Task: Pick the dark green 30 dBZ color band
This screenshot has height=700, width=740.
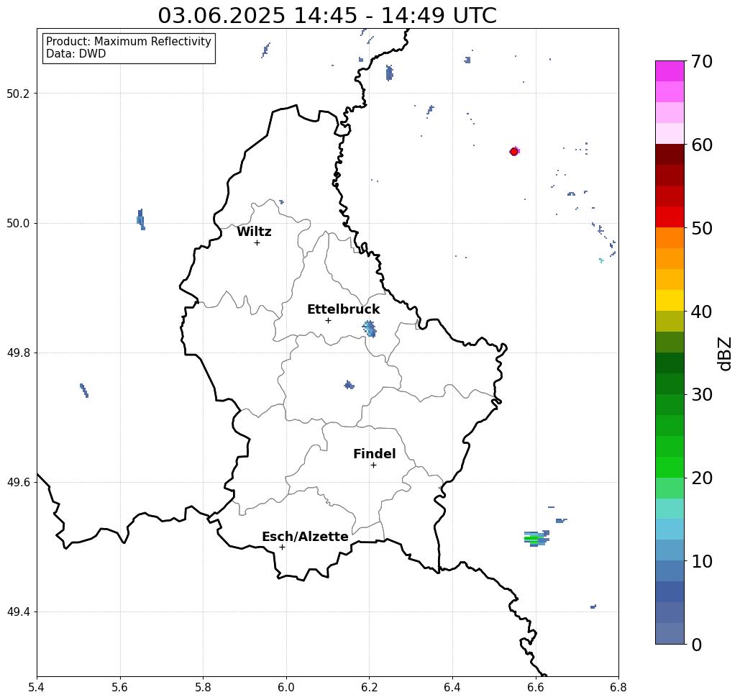Action: (670, 383)
